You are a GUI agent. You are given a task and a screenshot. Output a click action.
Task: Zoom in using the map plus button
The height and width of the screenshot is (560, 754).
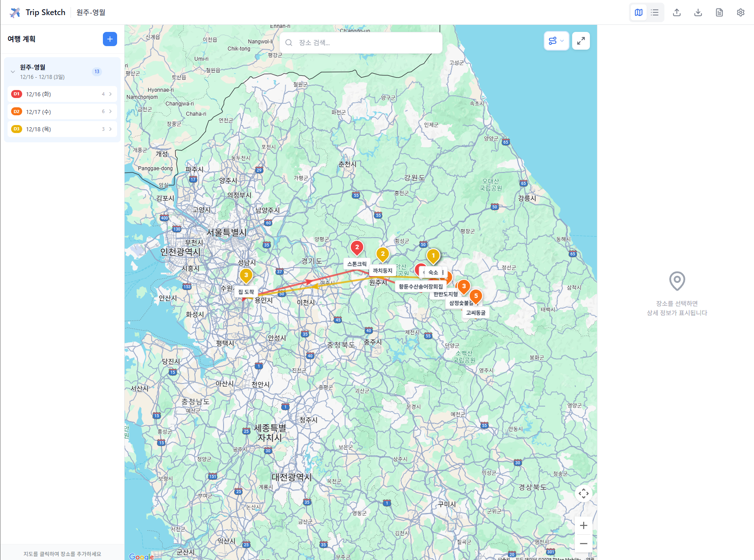[583, 525]
